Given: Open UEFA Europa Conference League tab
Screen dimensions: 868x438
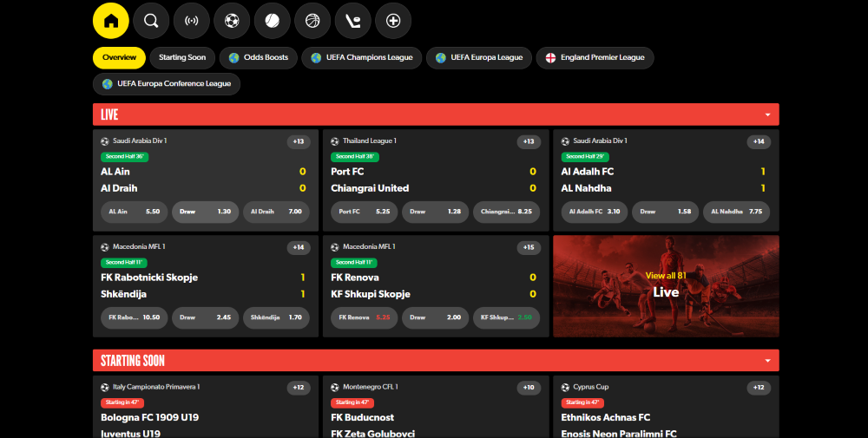Looking at the screenshot, I should coord(167,84).
